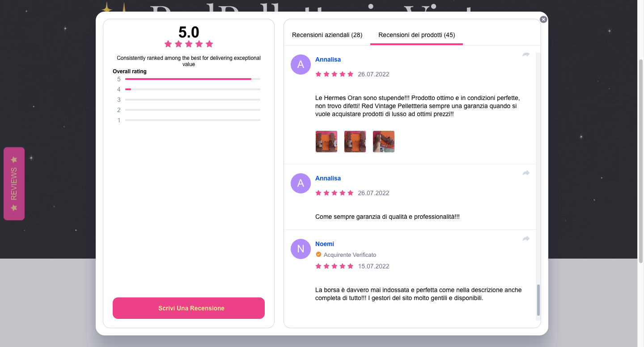Click the verified buyer badge next to Acquirente Verificato
644x347 pixels.
318,255
